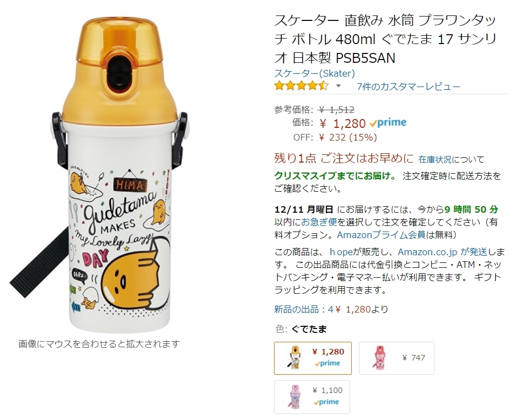Click the prime icon in the ¥1,280 swatch
The height and width of the screenshot is (420, 515).
[327, 364]
